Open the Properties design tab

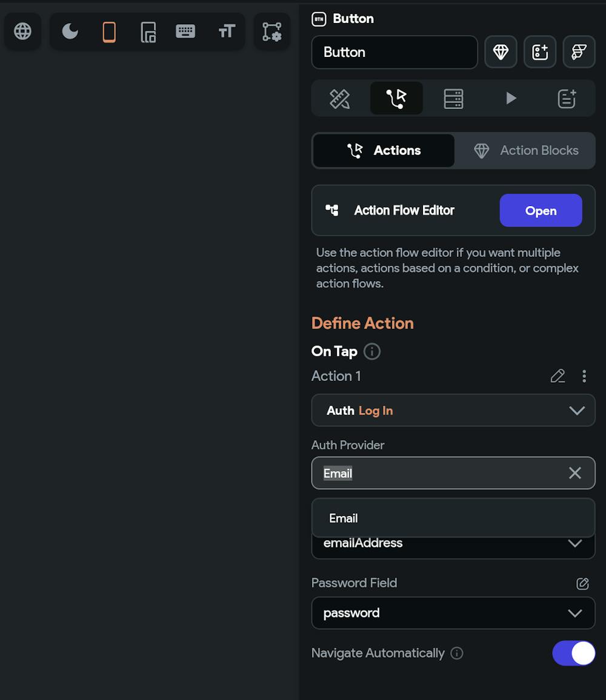(x=339, y=99)
